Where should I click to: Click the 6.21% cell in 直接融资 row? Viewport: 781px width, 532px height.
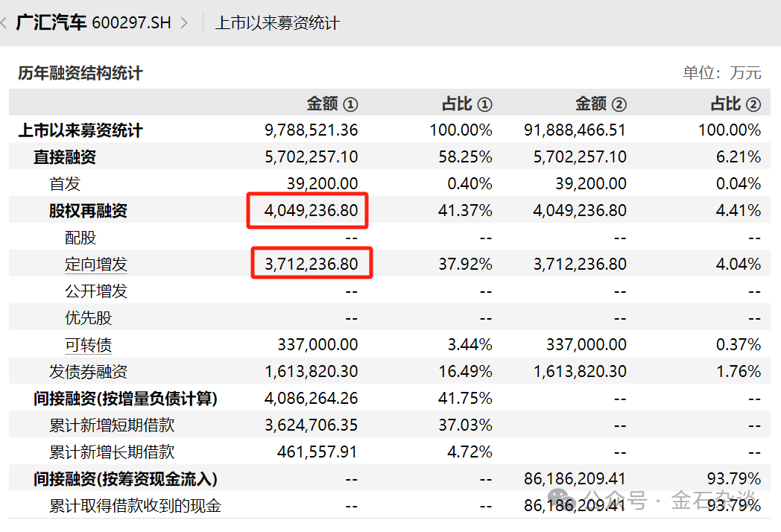coord(739,157)
